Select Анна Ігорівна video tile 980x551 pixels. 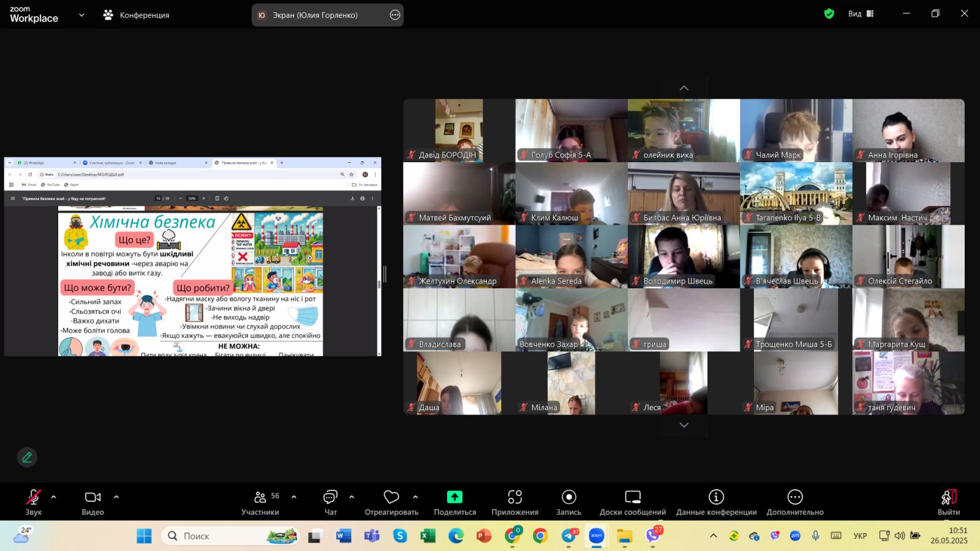coord(908,130)
